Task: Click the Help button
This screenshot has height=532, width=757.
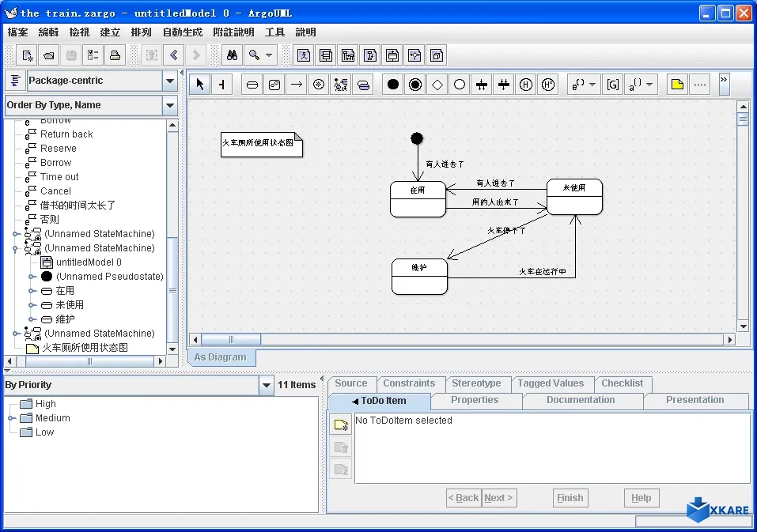Action: coord(642,498)
